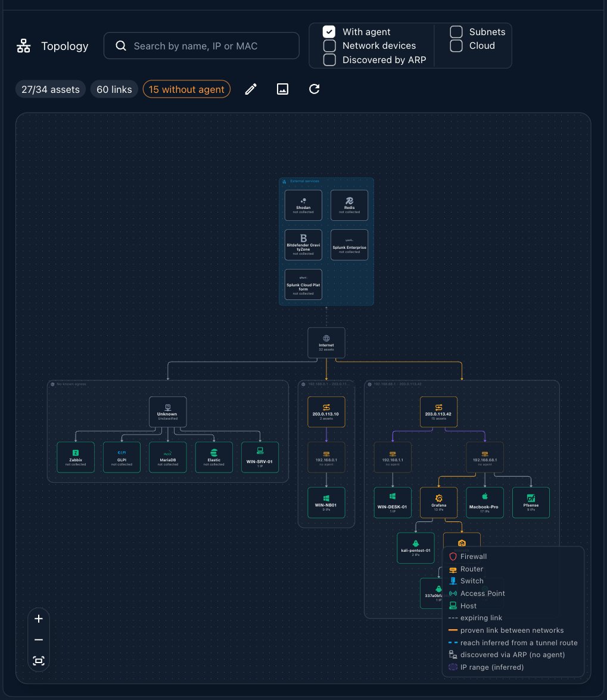Click the 27/34 assets badge

tap(51, 89)
